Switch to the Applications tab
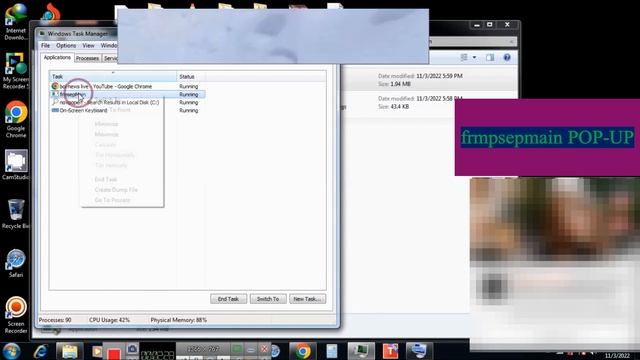640x360 pixels. click(57, 58)
